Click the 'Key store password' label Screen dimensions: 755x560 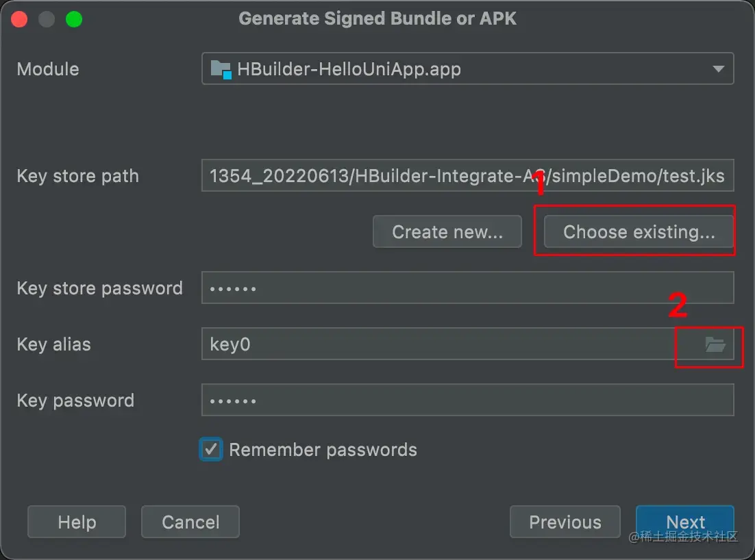point(99,288)
